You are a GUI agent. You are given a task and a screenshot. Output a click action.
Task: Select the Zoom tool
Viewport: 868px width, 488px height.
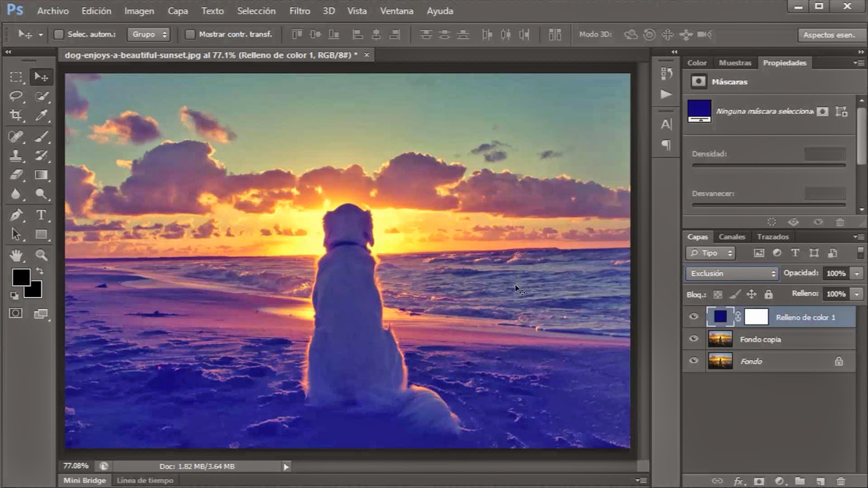click(x=41, y=255)
